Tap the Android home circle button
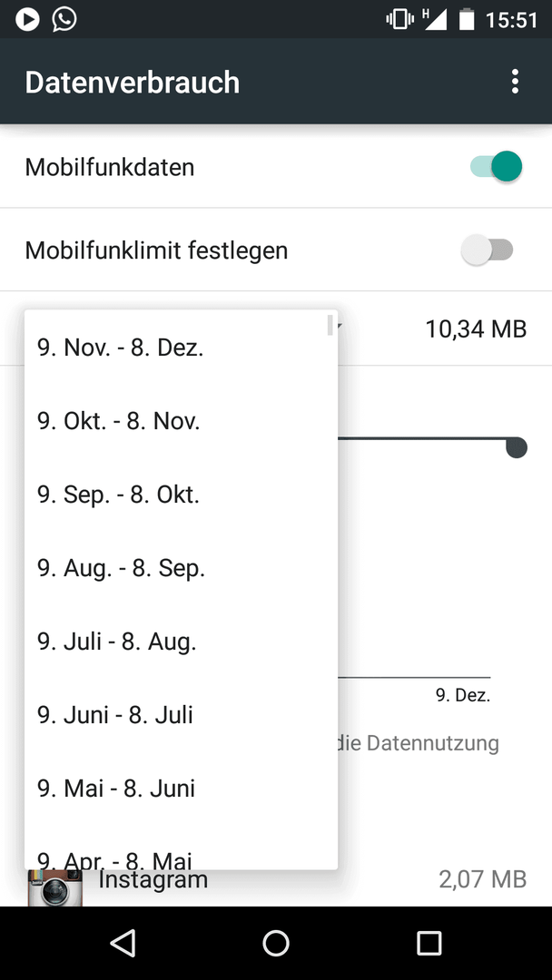This screenshot has height=980, width=552. coord(276,943)
